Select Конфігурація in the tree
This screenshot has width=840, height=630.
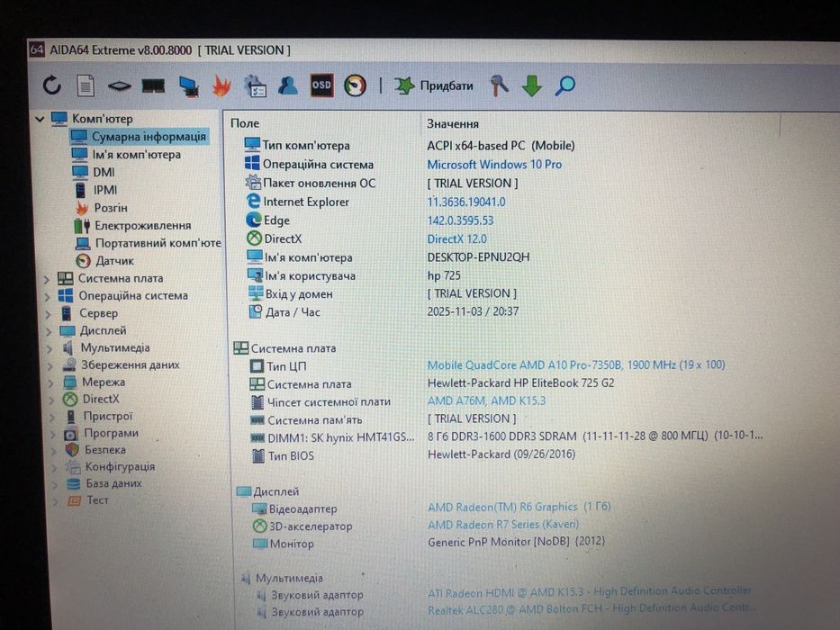click(120, 466)
